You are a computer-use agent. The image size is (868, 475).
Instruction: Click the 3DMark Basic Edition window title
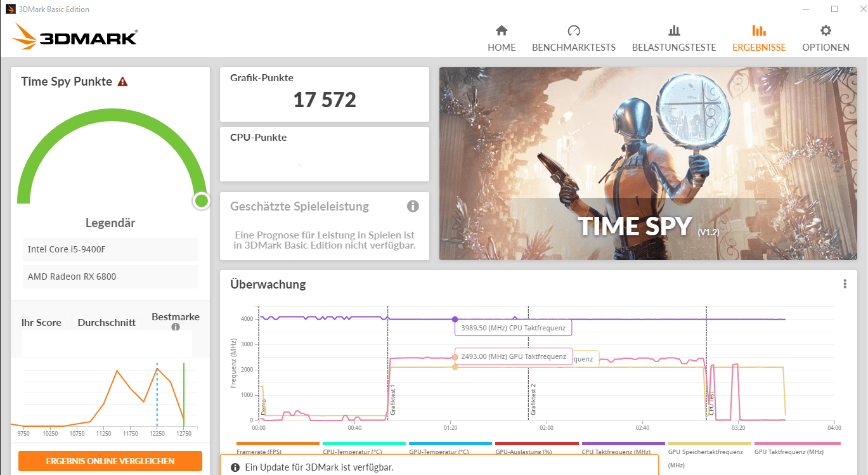point(55,10)
